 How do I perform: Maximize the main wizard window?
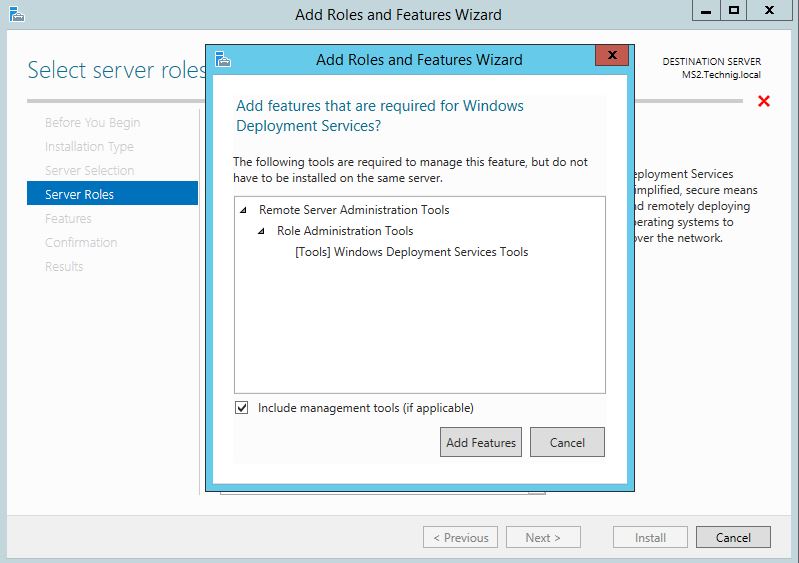(733, 10)
